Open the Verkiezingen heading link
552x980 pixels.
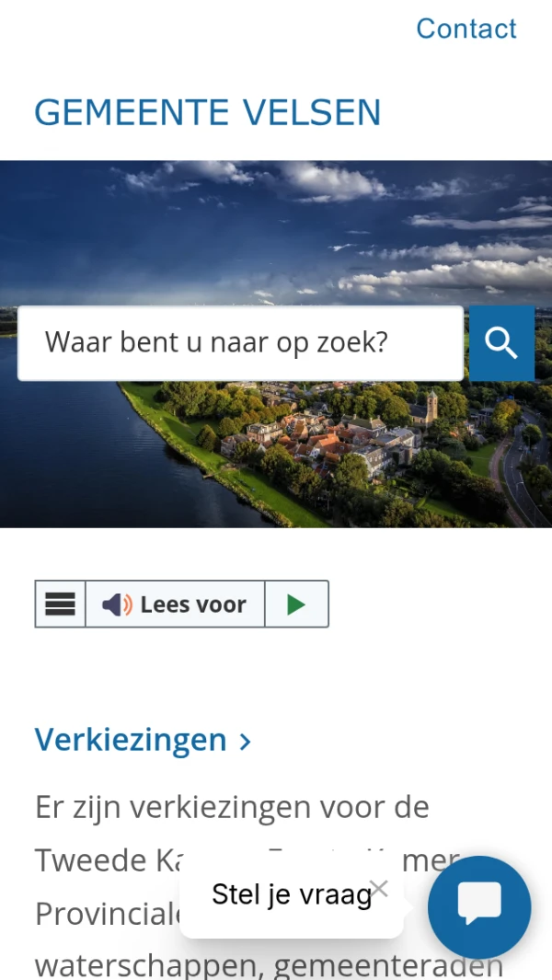click(131, 740)
